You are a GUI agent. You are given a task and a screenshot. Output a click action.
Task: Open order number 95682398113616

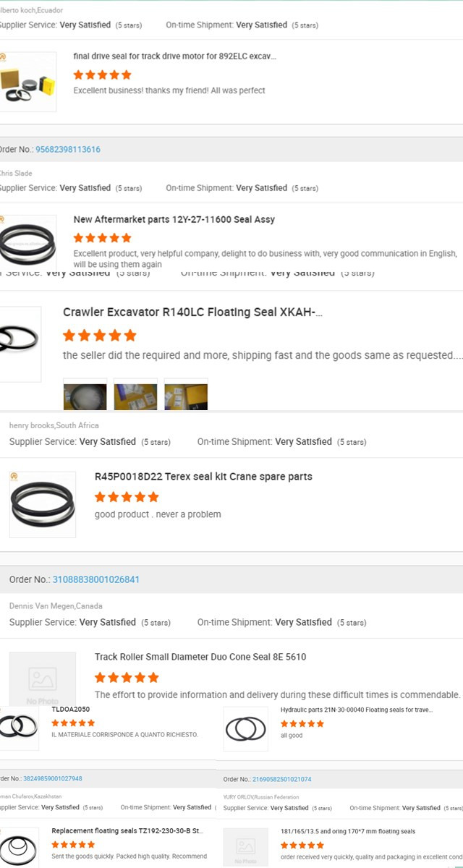[68, 150]
